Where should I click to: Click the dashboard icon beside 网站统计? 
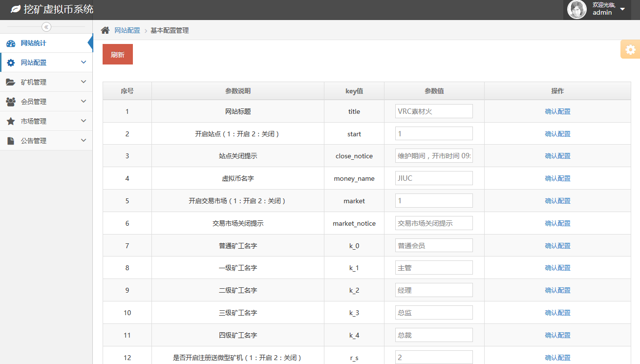[x=11, y=43]
